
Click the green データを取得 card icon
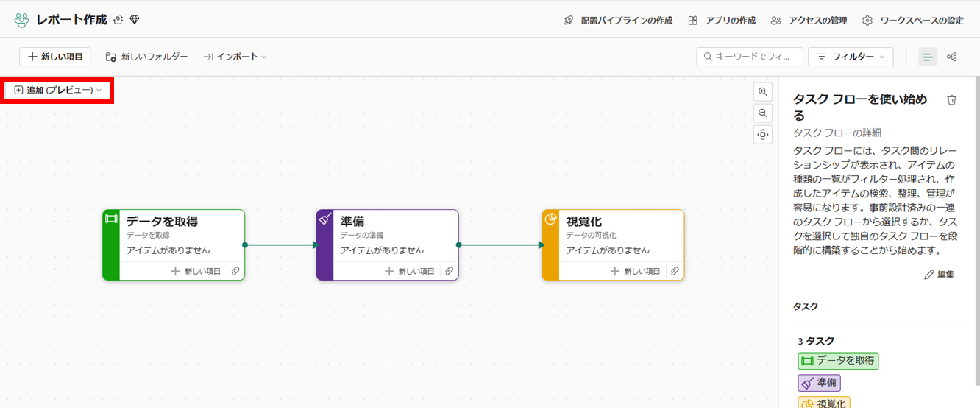click(111, 219)
